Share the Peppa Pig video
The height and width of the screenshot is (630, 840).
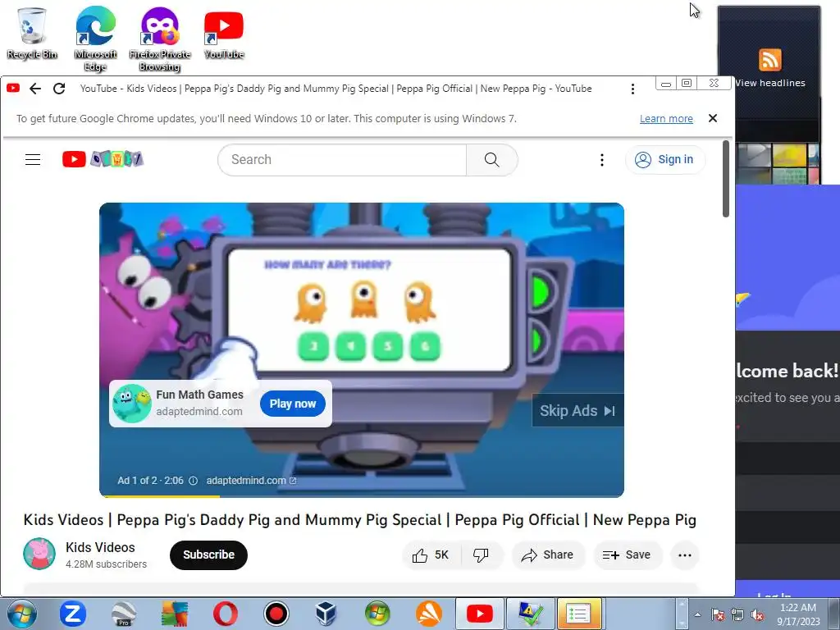point(547,555)
